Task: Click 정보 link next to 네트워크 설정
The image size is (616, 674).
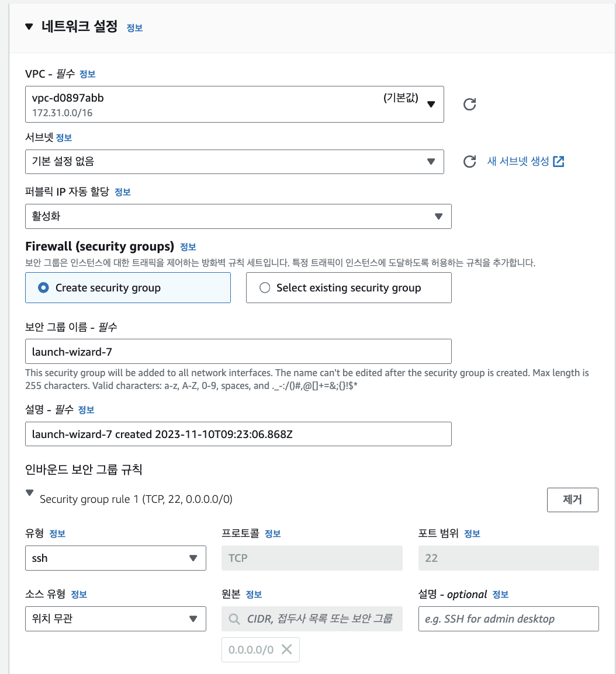Action: tap(134, 27)
